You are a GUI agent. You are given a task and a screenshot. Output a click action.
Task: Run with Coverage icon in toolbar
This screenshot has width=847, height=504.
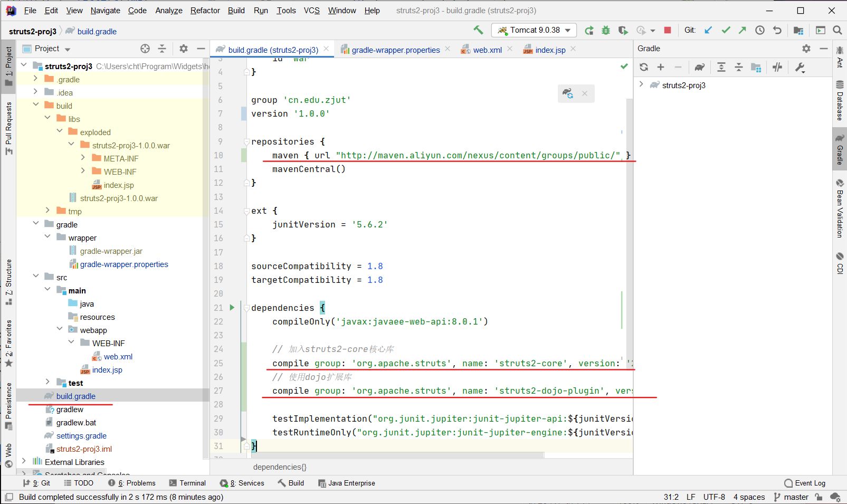click(x=623, y=31)
